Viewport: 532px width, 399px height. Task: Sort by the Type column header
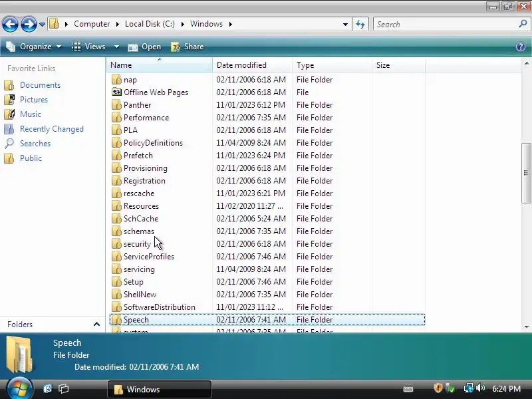tap(332, 65)
